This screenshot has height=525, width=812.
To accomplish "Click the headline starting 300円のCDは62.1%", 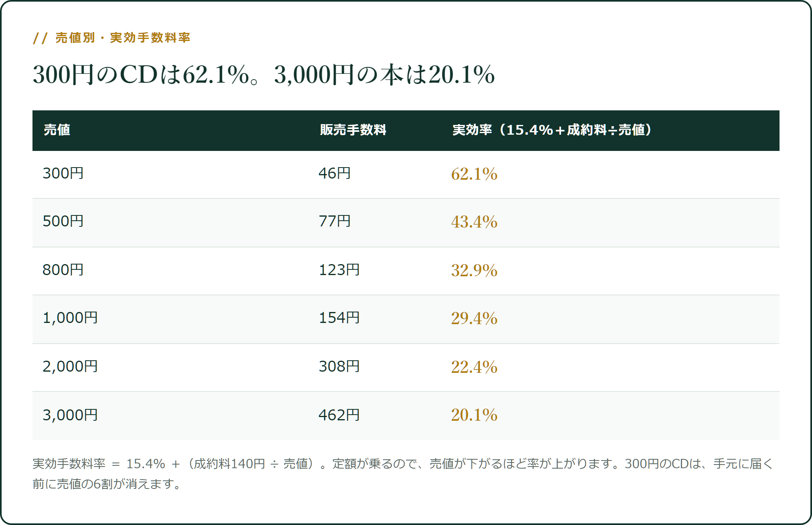I will (263, 75).
